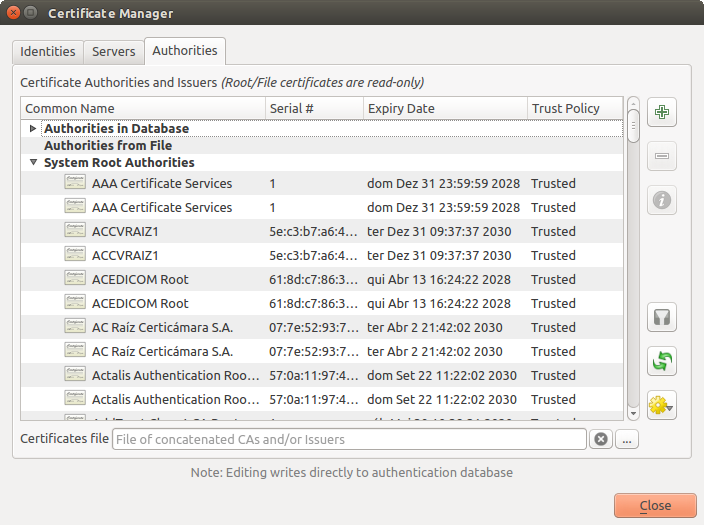The image size is (704, 525).
Task: Switch to the Servers tab
Action: pos(113,52)
